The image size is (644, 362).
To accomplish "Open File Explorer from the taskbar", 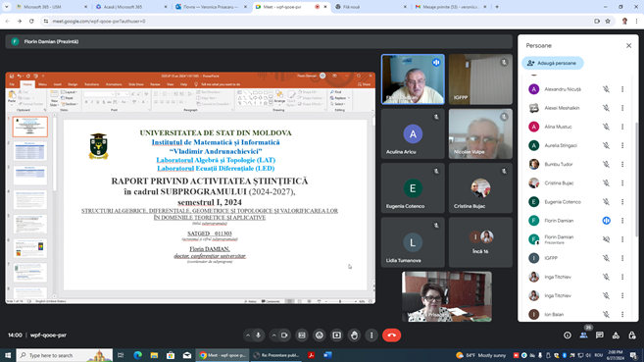I will pos(154,355).
